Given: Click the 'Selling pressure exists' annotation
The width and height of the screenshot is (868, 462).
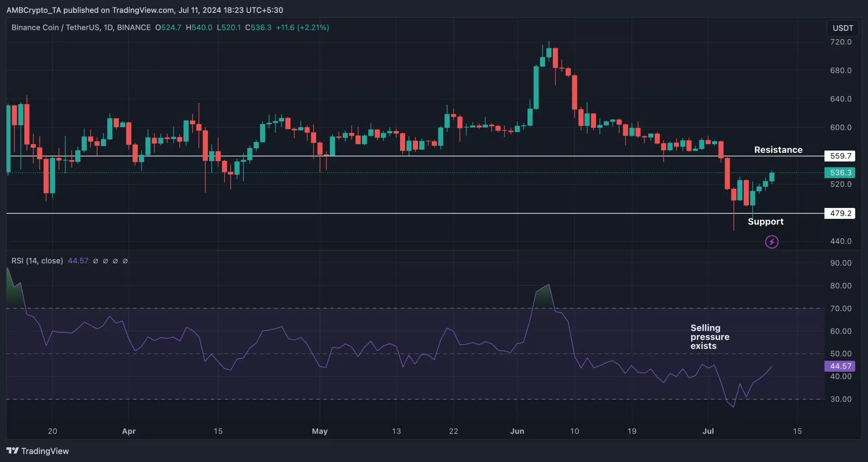Looking at the screenshot, I should tap(710, 337).
